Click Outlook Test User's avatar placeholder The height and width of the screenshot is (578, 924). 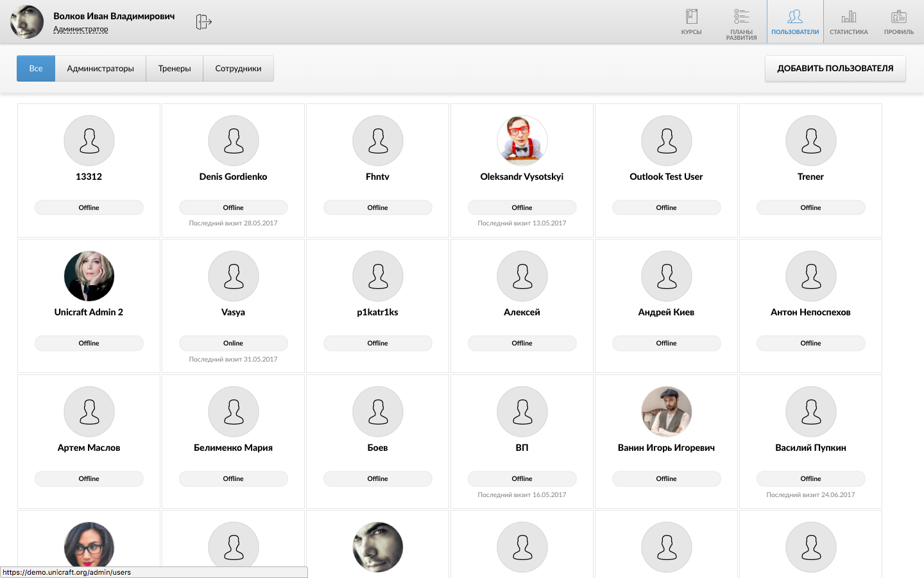667,141
